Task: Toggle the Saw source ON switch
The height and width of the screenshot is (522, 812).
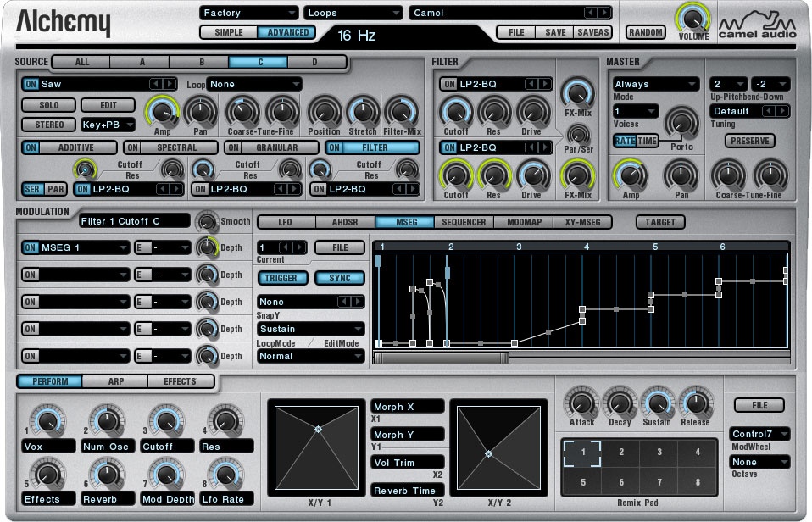Action: pos(31,84)
